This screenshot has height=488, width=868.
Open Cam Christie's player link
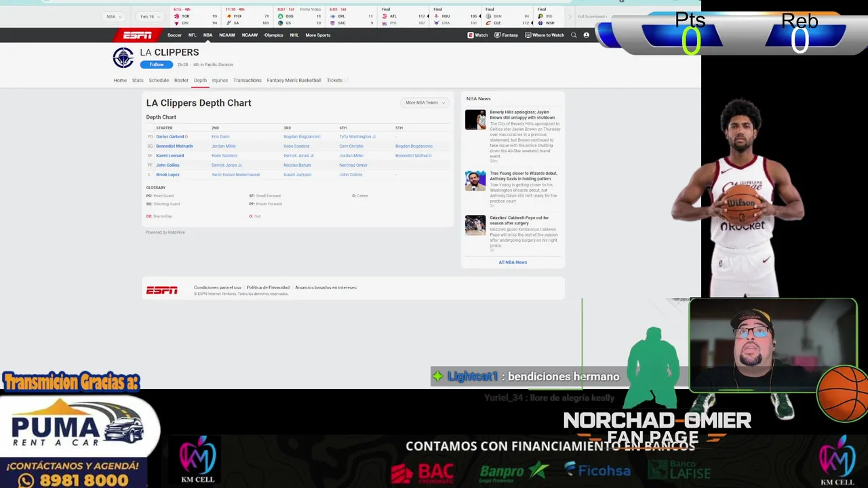351,146
